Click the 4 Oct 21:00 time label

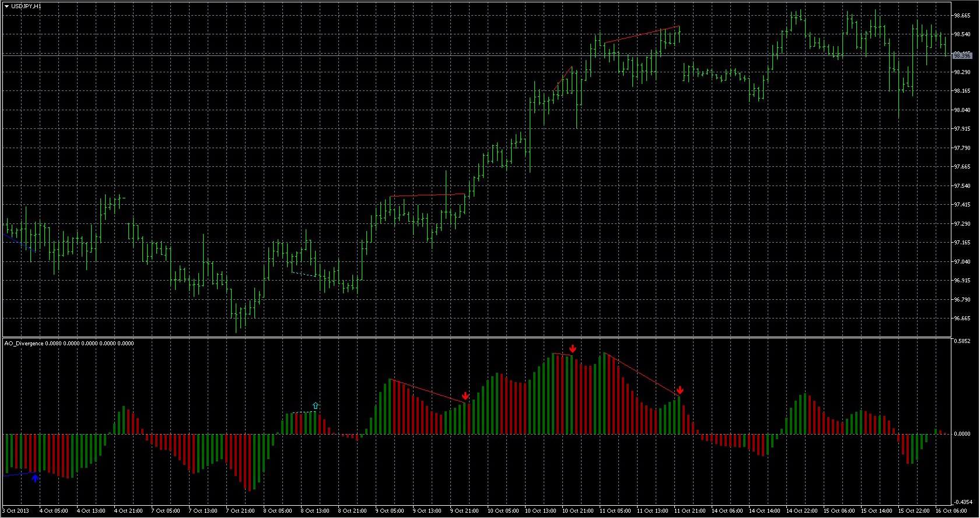[x=128, y=511]
